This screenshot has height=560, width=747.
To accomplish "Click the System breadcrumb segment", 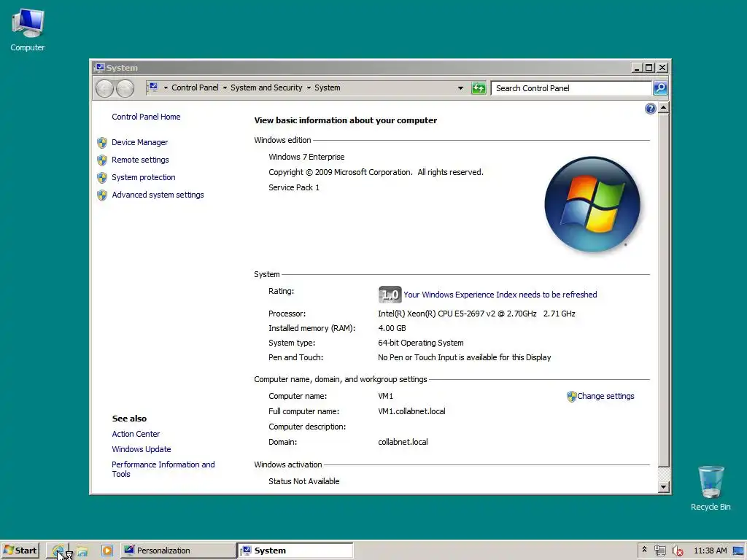I will 328,87.
